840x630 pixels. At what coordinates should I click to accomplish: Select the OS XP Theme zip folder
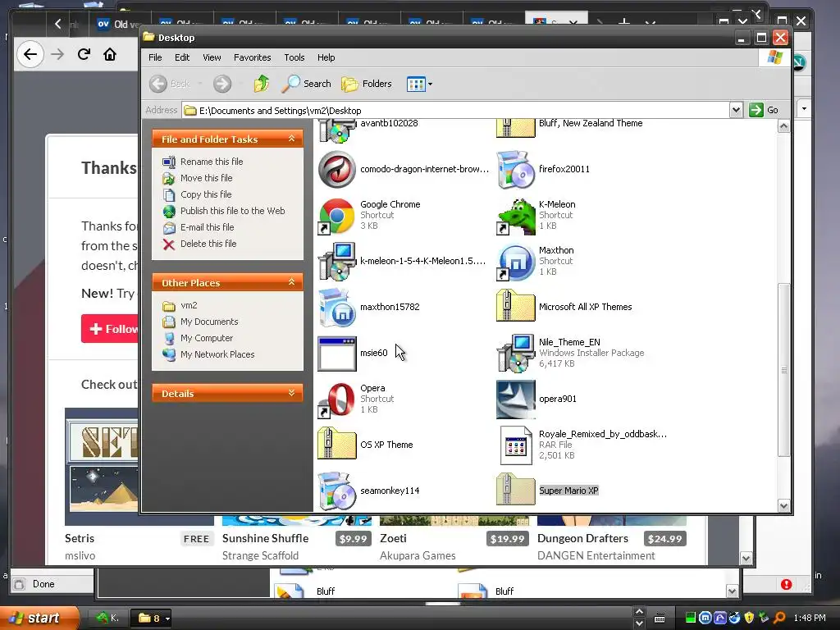click(365, 445)
